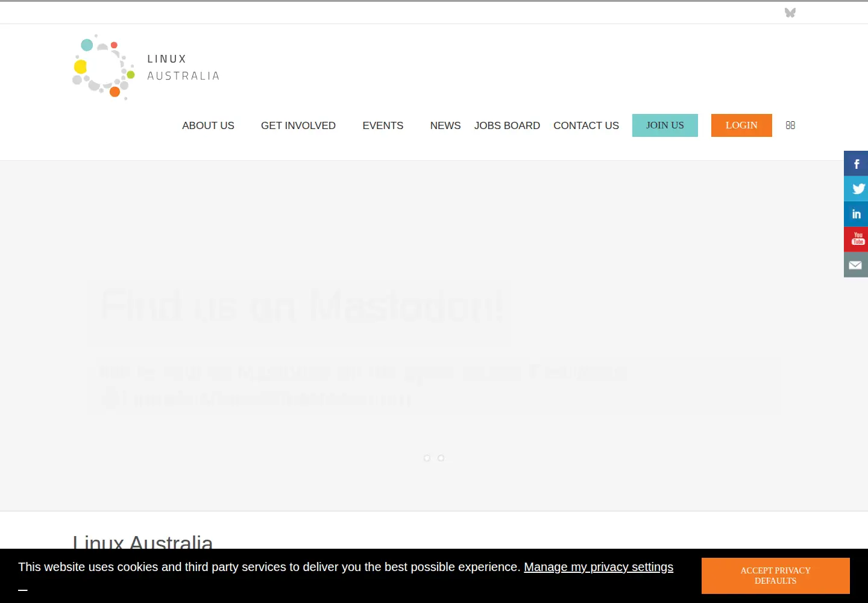The image size is (868, 603).
Task: Go to CONTACT US
Action: [x=586, y=125]
